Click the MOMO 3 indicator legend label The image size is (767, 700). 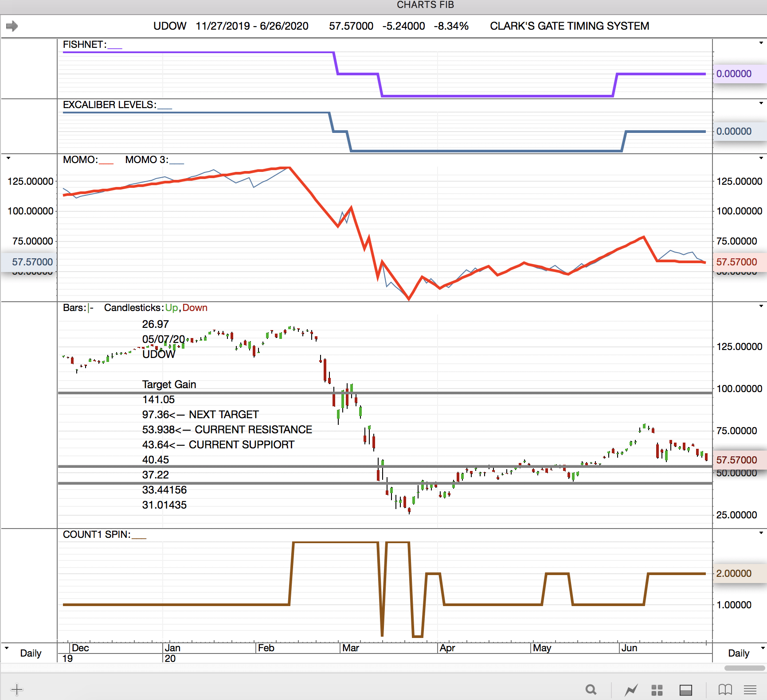click(147, 160)
